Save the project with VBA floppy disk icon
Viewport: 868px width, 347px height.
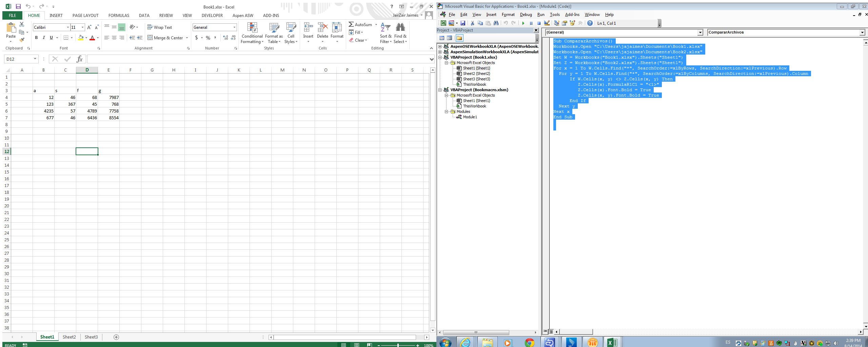[x=463, y=23]
